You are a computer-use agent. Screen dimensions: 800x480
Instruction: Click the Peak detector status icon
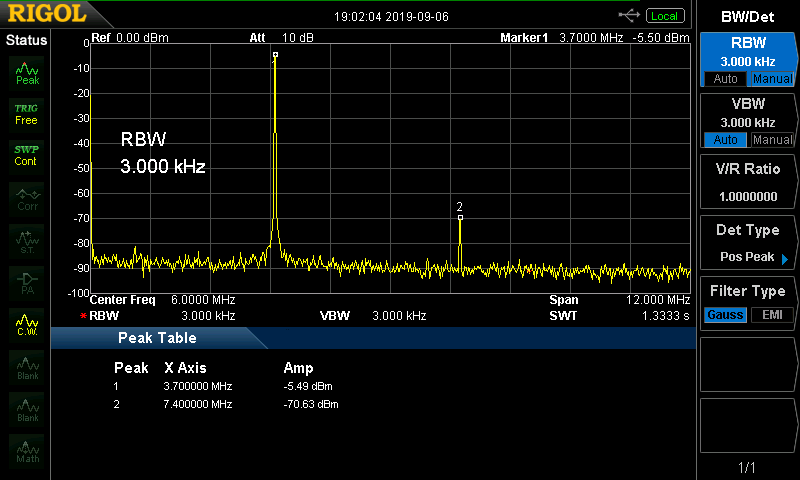point(27,72)
